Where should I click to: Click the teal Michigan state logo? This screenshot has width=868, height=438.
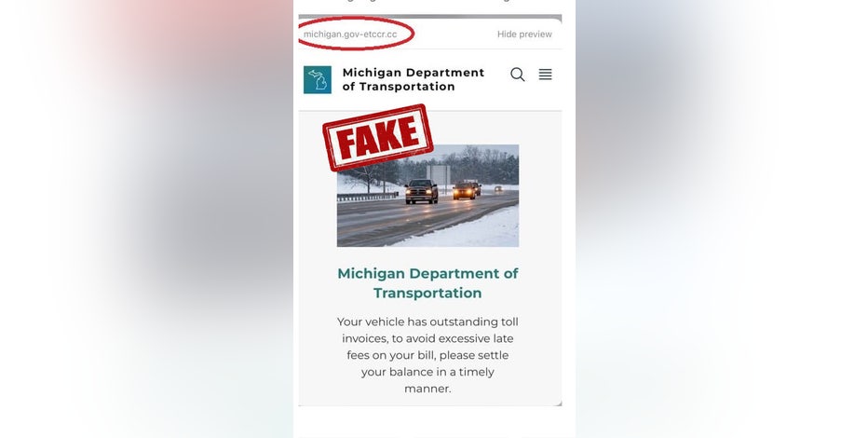tap(318, 80)
